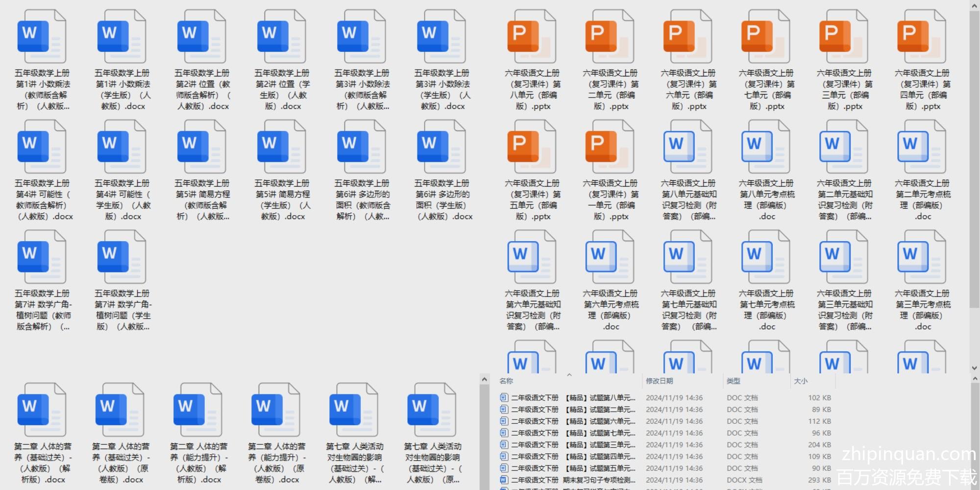The height and width of the screenshot is (490, 980).
Task: Select 第5讲 简易方程 教师版 Word icon
Action: pyautogui.click(x=201, y=147)
